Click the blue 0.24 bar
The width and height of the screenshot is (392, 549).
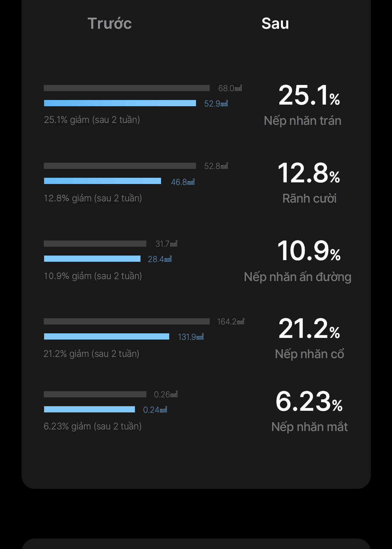point(90,409)
